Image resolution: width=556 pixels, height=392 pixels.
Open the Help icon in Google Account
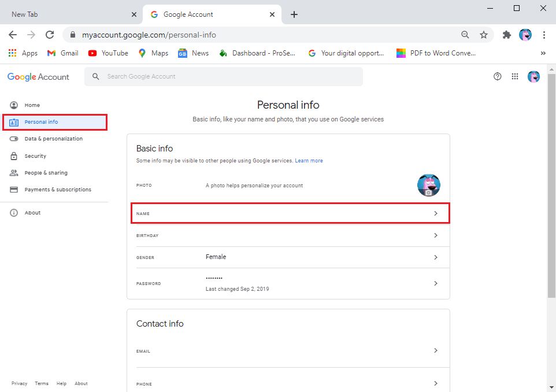(497, 76)
